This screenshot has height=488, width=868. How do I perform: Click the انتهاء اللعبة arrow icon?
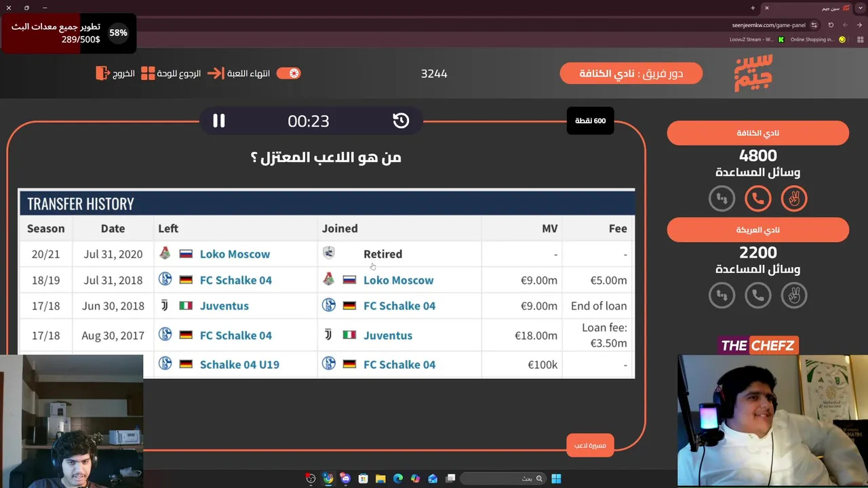coord(216,73)
